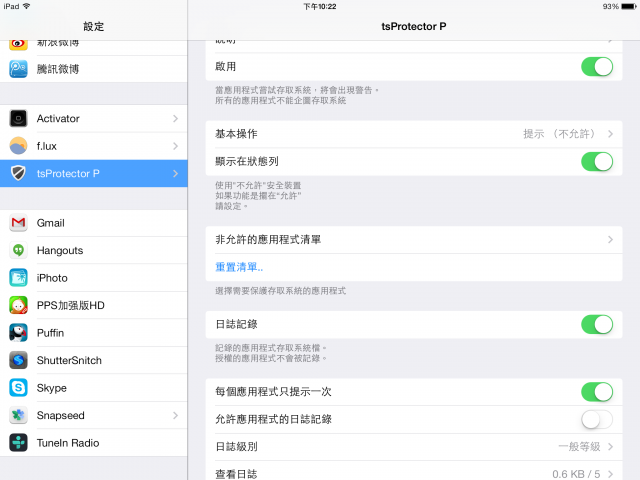Image resolution: width=640 pixels, height=480 pixels.
Task: Select Skype in settings list
Action: click(x=94, y=388)
